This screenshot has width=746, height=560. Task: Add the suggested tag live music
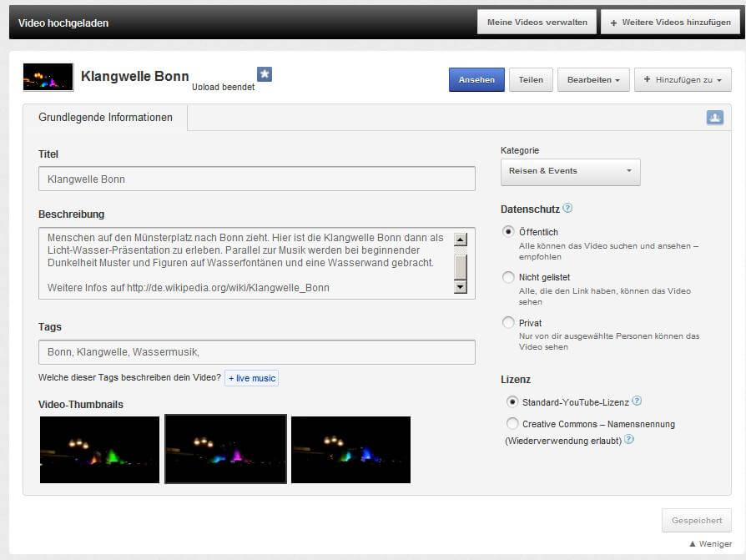point(252,378)
